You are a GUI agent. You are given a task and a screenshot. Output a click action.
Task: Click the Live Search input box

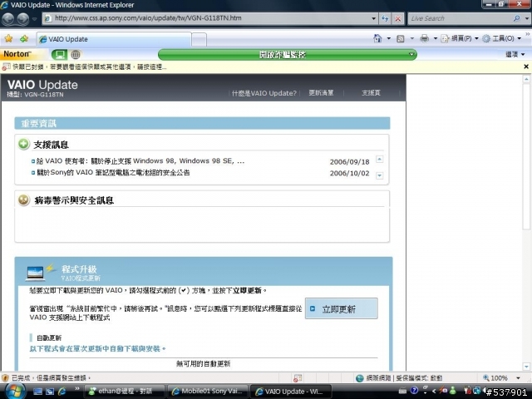(460, 18)
